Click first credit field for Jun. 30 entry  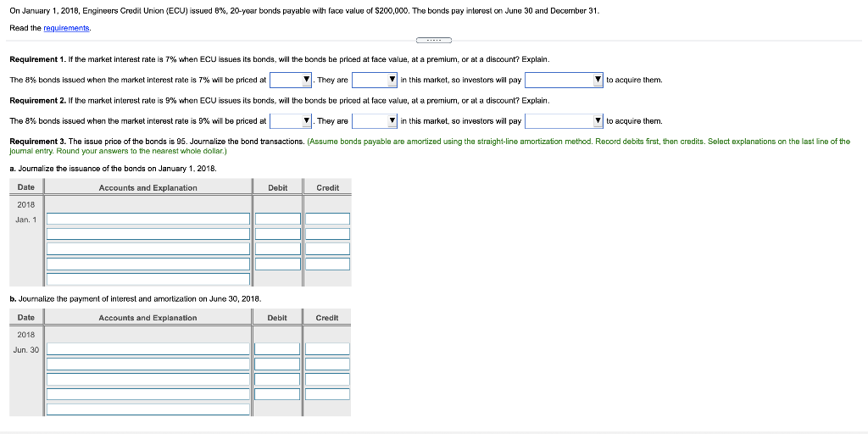(328, 349)
